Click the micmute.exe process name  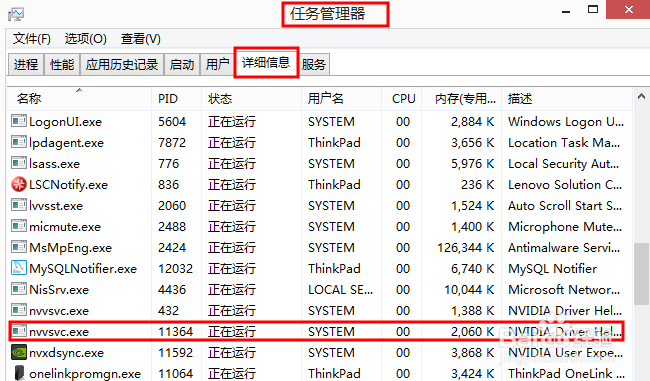pos(65,227)
